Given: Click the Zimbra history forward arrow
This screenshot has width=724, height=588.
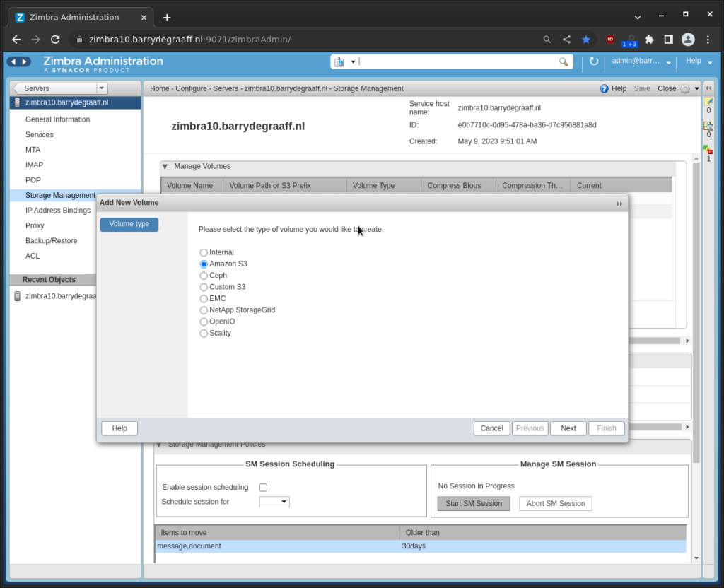Looking at the screenshot, I should point(25,61).
